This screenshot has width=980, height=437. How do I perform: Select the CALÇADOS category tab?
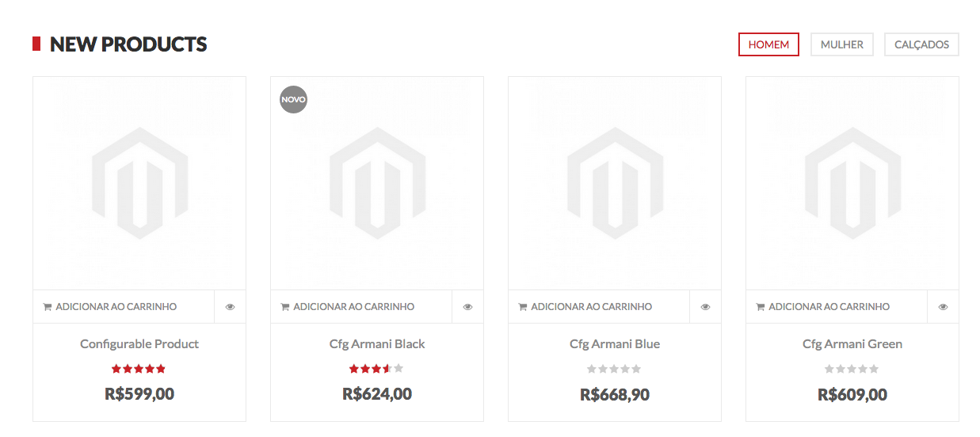921,44
